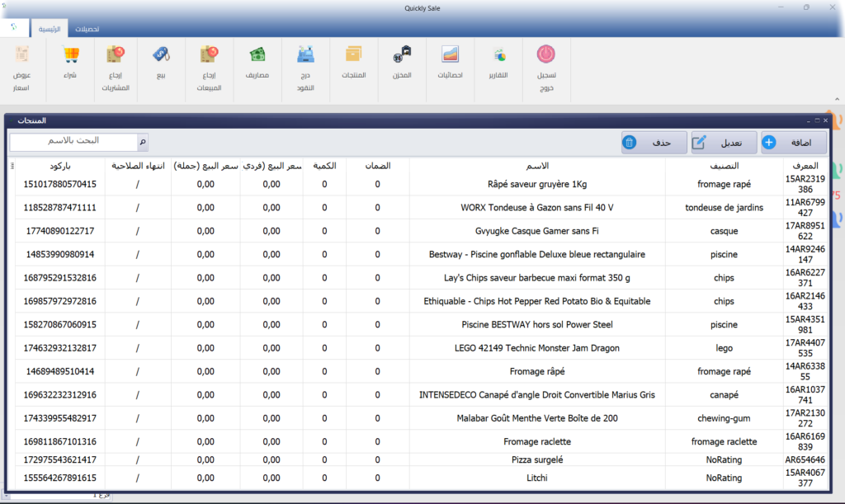Click the AR654646 identifier cell

[x=805, y=459]
